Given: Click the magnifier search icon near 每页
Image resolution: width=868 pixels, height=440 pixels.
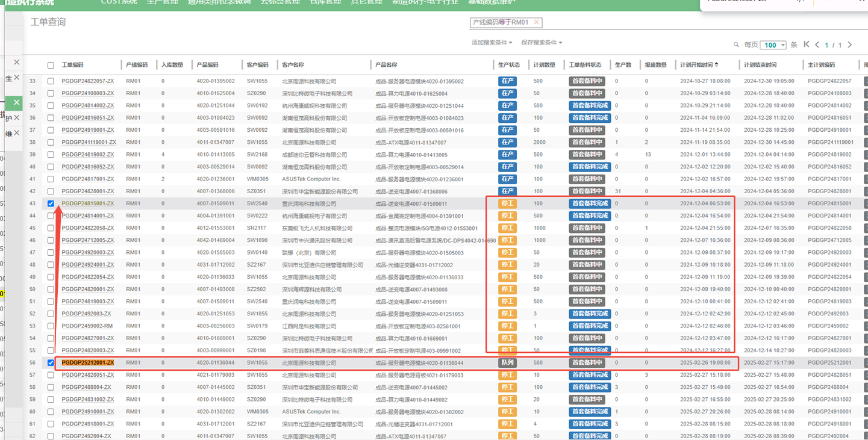Looking at the screenshot, I should coord(736,45).
